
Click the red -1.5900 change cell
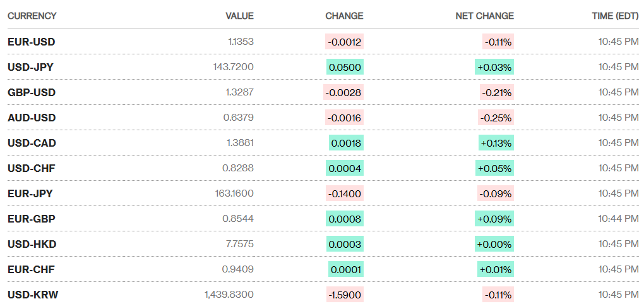click(x=345, y=295)
